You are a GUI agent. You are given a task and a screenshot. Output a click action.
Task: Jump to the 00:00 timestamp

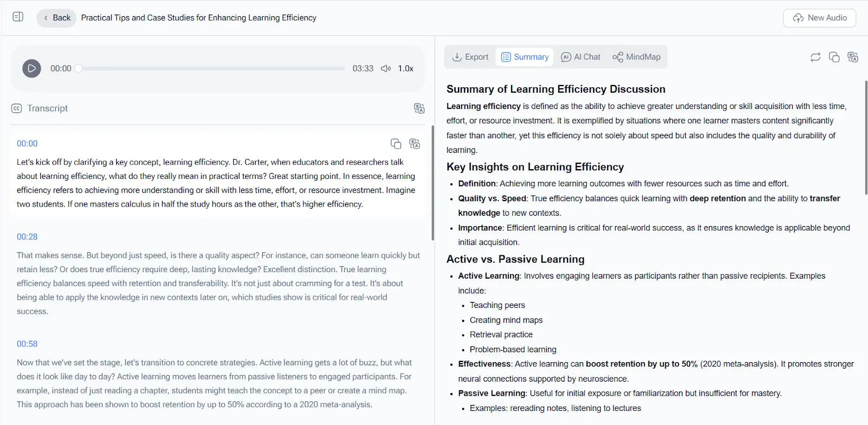coord(27,144)
